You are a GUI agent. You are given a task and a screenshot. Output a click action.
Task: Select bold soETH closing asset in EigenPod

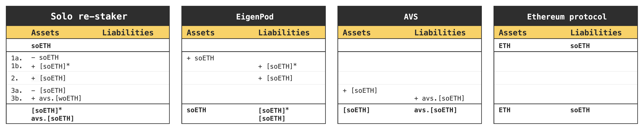[x=197, y=110]
